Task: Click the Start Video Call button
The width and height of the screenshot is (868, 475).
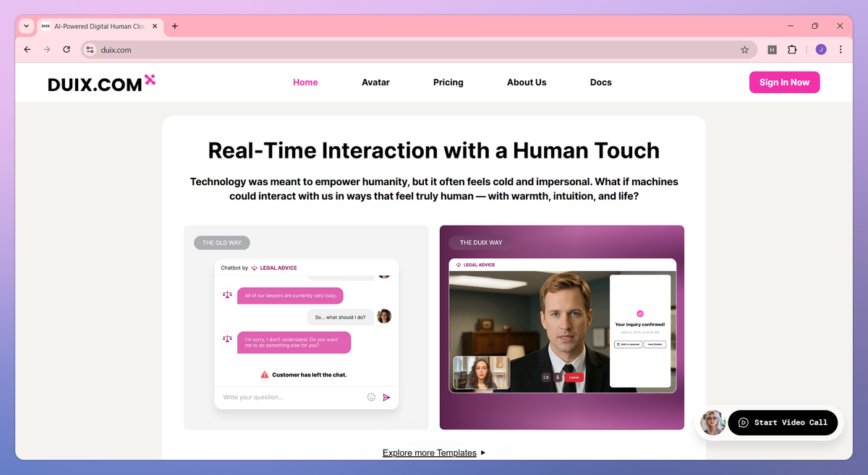Action: click(x=783, y=423)
